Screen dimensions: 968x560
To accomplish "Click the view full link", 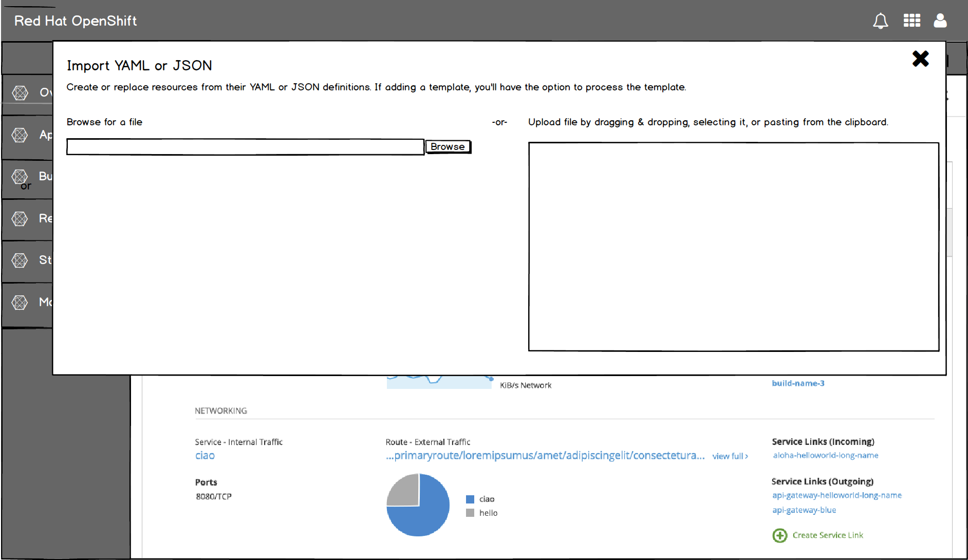I will (x=730, y=456).
